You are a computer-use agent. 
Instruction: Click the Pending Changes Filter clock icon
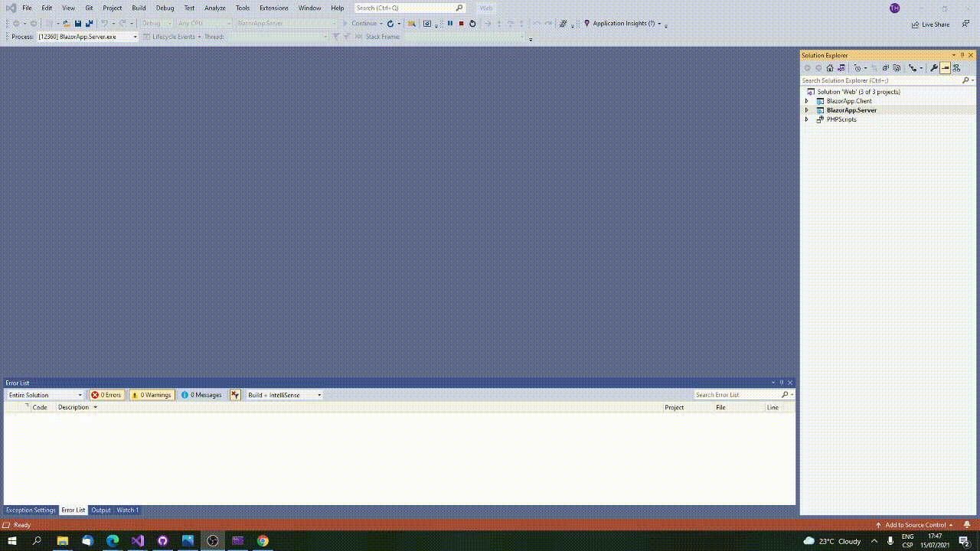[857, 68]
